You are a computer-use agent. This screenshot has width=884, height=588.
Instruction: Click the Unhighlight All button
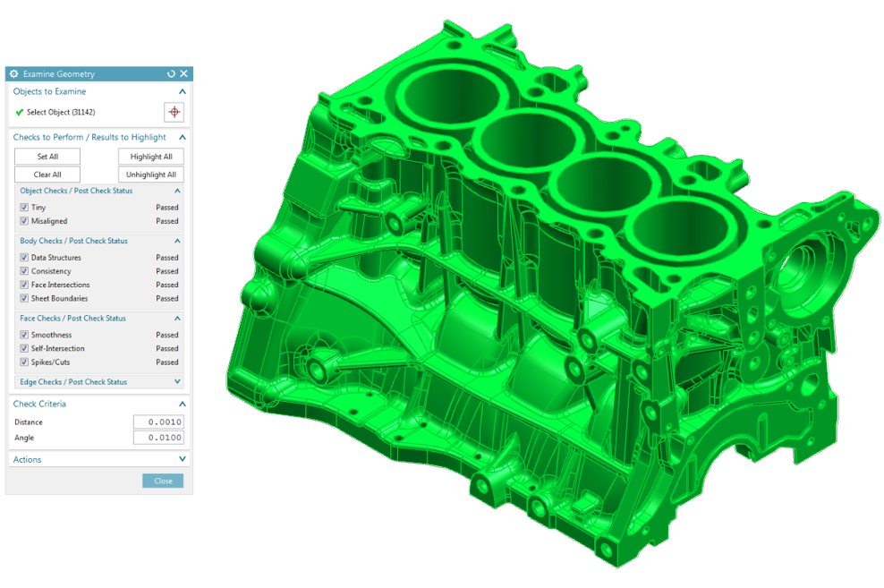click(151, 175)
